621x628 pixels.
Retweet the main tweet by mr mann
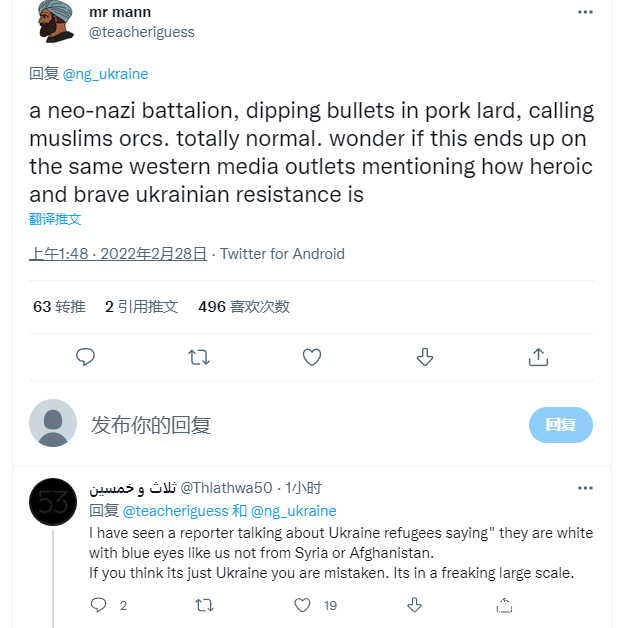tap(199, 357)
